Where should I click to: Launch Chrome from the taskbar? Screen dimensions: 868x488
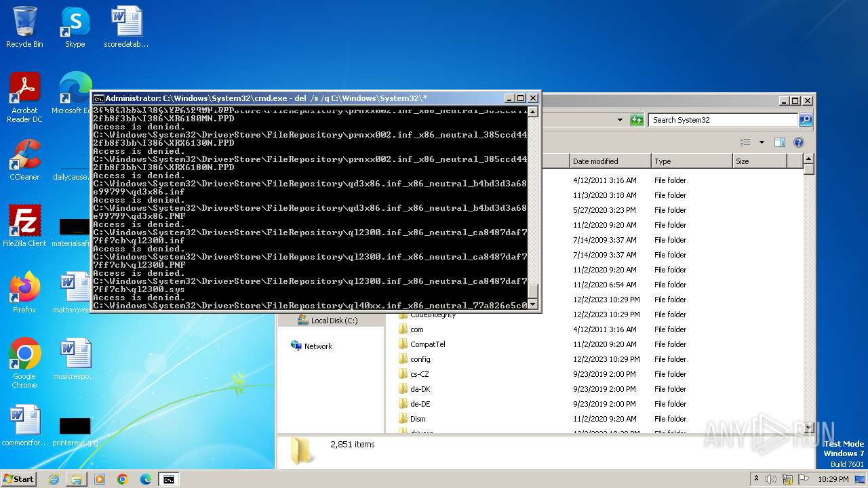tap(123, 479)
